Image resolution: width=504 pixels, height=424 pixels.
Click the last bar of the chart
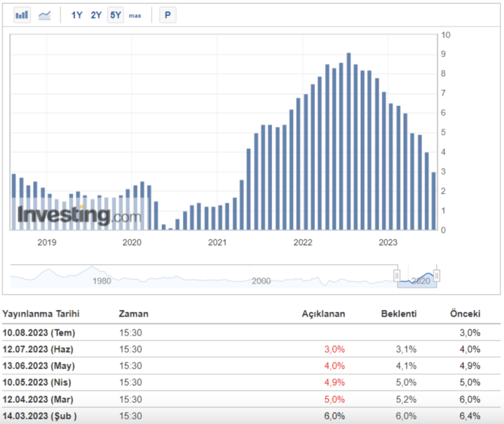tap(434, 201)
